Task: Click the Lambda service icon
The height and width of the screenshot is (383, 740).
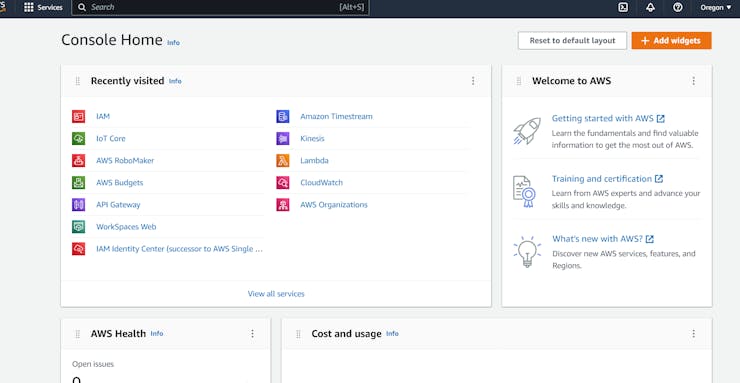Action: pos(283,160)
